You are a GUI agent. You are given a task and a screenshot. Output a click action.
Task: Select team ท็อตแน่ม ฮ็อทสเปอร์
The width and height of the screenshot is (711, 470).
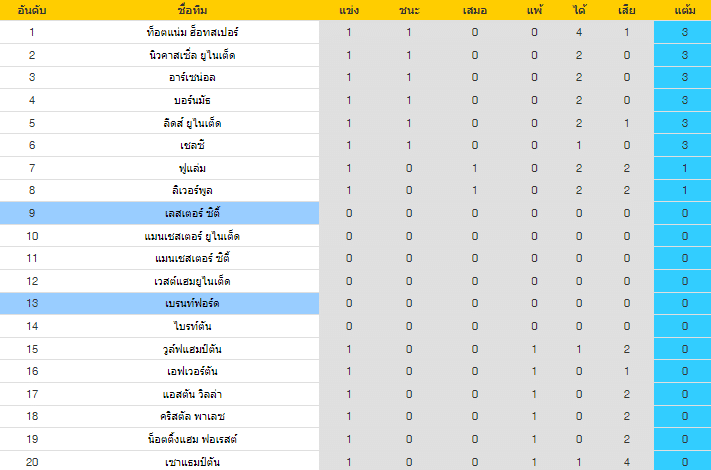[192, 32]
